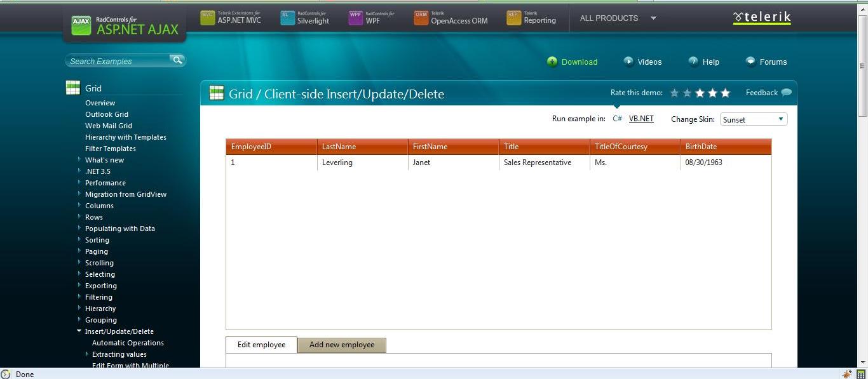Switch to the Edit employee tab
The height and width of the screenshot is (379, 868).
pos(261,345)
